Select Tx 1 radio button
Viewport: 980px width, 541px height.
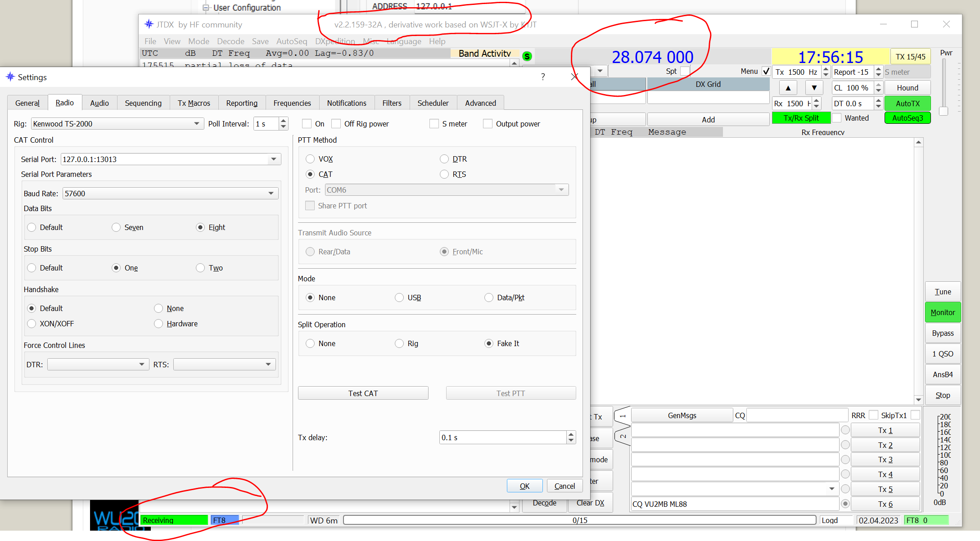[x=845, y=430]
